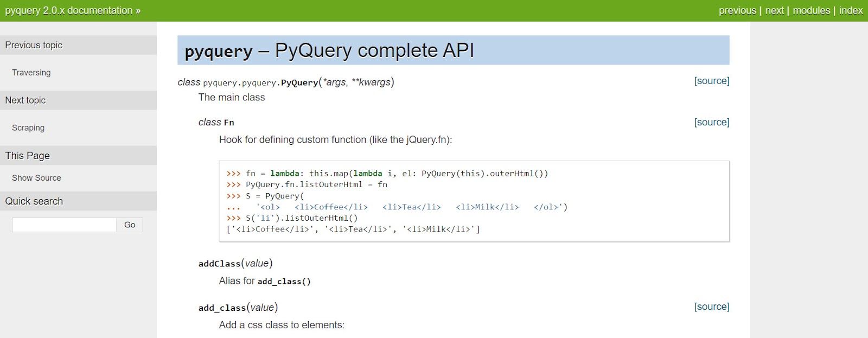This screenshot has height=338, width=868.
Task: Open the Scraping next topic
Action: pyautogui.click(x=28, y=128)
